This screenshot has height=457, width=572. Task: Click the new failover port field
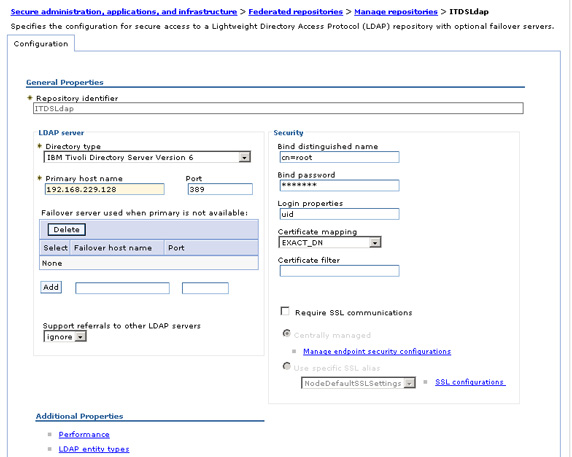[205, 288]
